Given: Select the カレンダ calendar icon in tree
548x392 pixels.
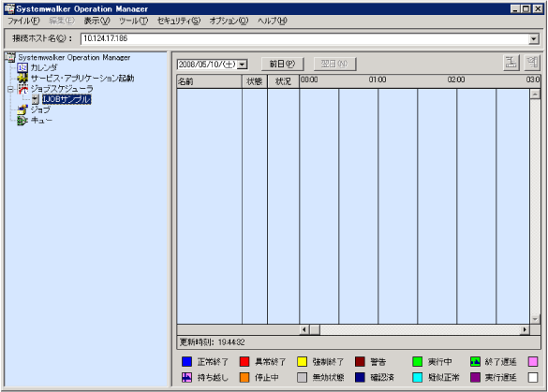Looking at the screenshot, I should coord(22,67).
